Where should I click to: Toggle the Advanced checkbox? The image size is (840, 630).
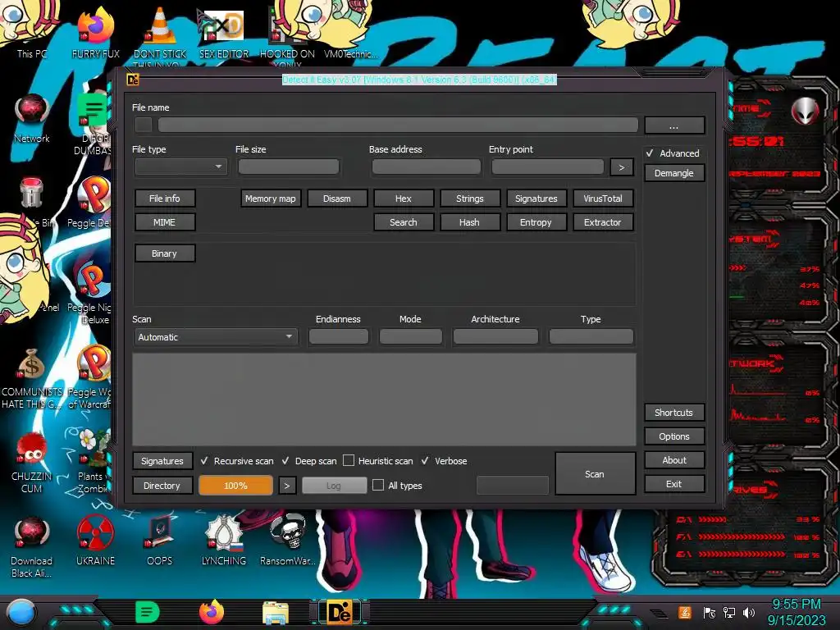click(x=650, y=153)
